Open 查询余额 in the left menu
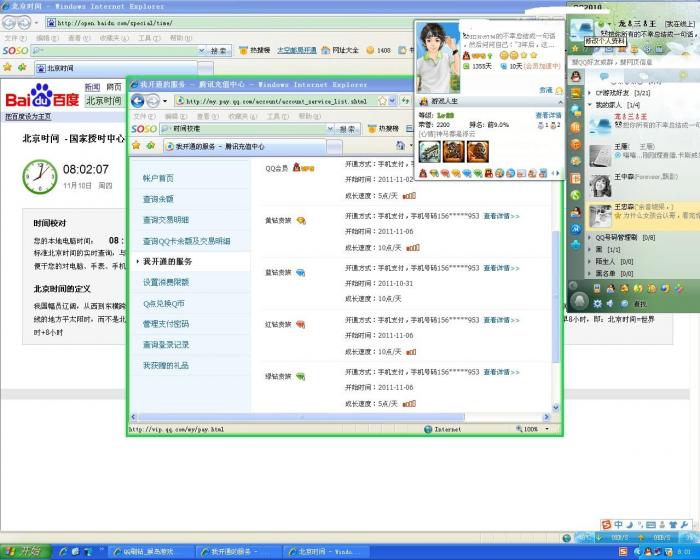This screenshot has width=700, height=560. (158, 199)
